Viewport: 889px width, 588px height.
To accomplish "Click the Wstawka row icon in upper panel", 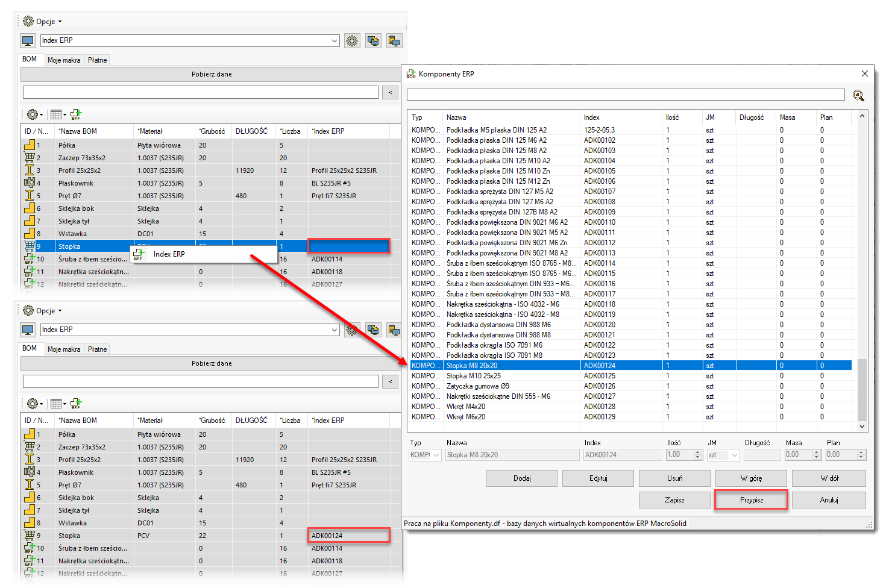I will [x=30, y=234].
